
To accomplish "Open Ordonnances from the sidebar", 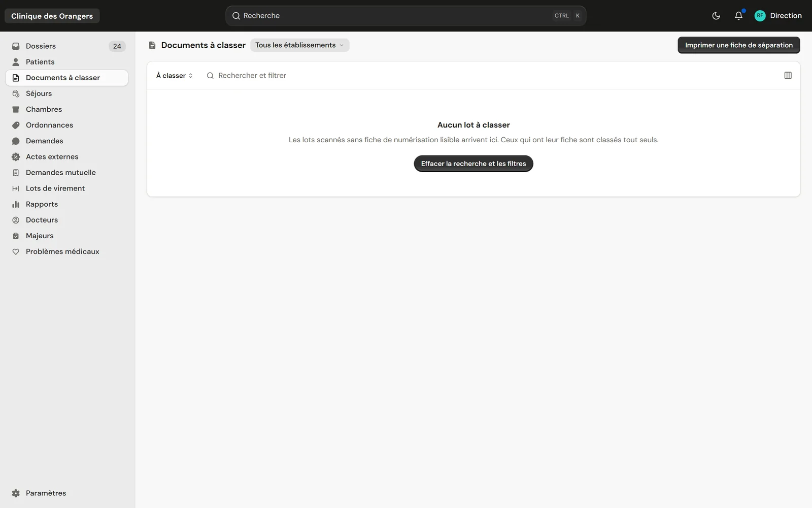I will [67, 125].
